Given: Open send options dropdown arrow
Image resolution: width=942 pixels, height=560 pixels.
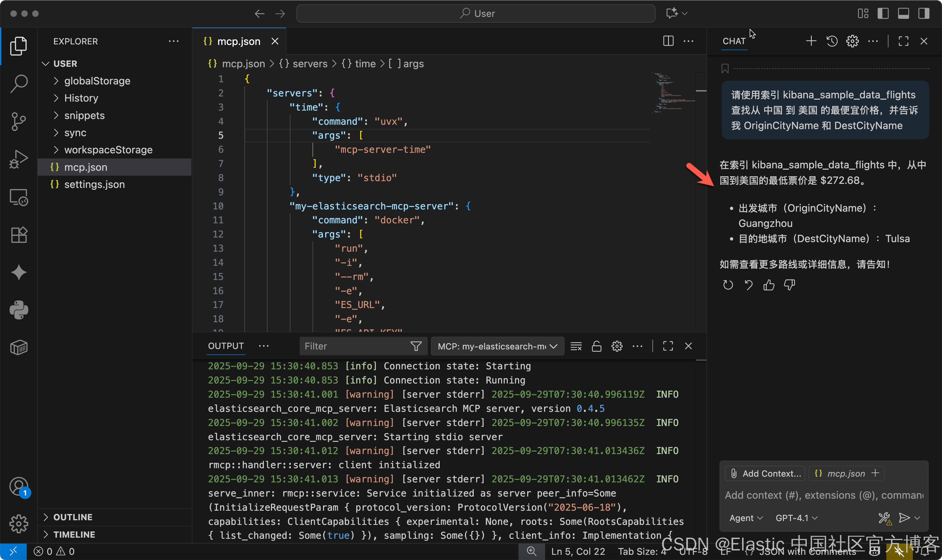Looking at the screenshot, I should point(918,518).
